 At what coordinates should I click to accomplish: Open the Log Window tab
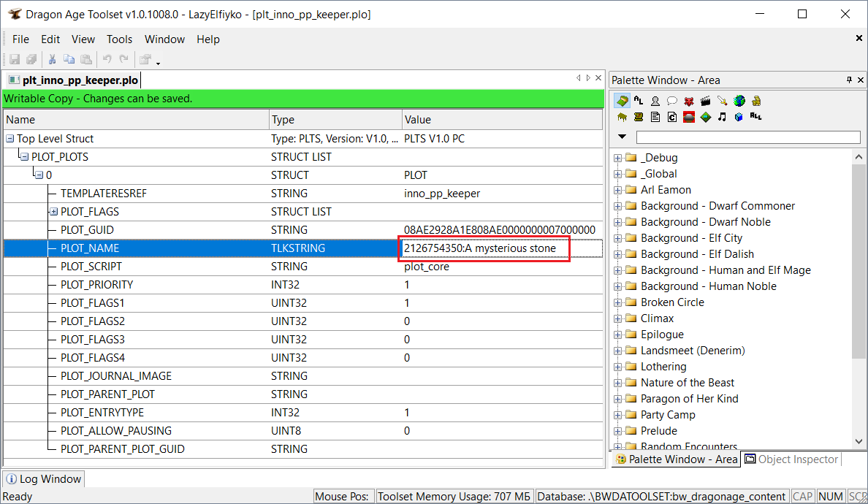click(x=44, y=479)
